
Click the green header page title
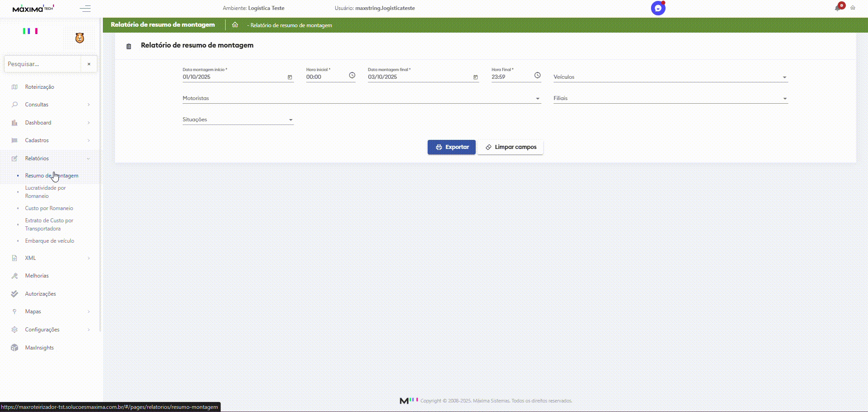point(163,24)
